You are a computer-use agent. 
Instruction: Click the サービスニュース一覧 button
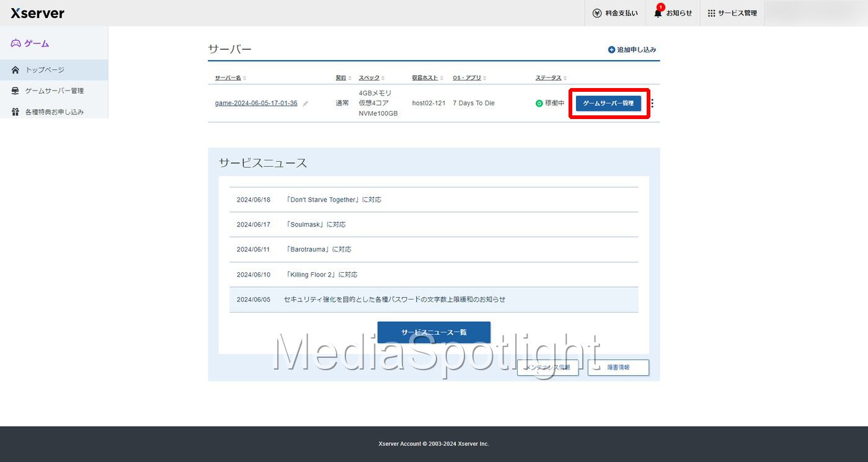tap(433, 332)
